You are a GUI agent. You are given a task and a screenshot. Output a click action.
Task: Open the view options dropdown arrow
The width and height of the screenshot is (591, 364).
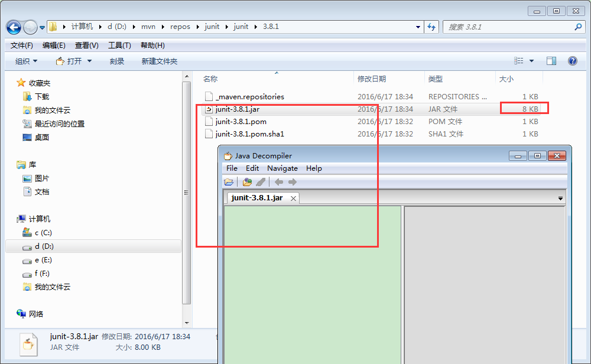click(531, 61)
